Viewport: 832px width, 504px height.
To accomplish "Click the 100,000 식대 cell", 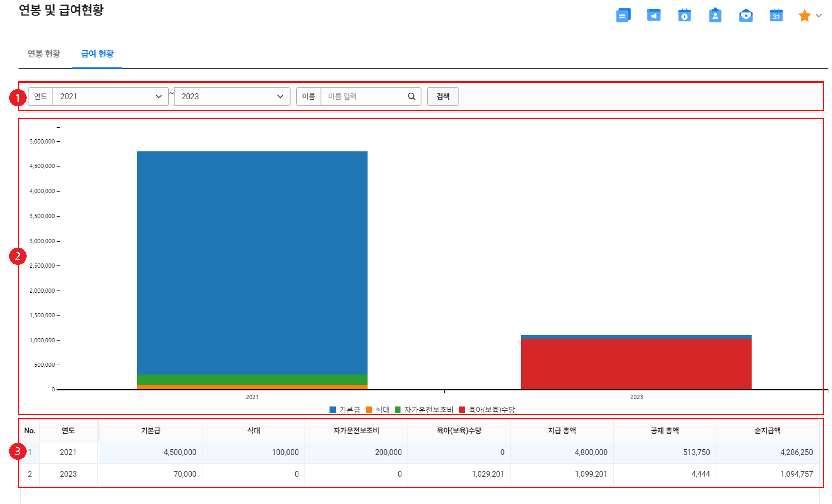I will point(254,452).
